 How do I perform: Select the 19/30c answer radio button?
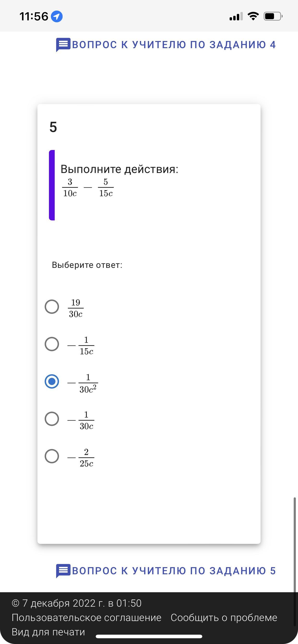tap(52, 306)
